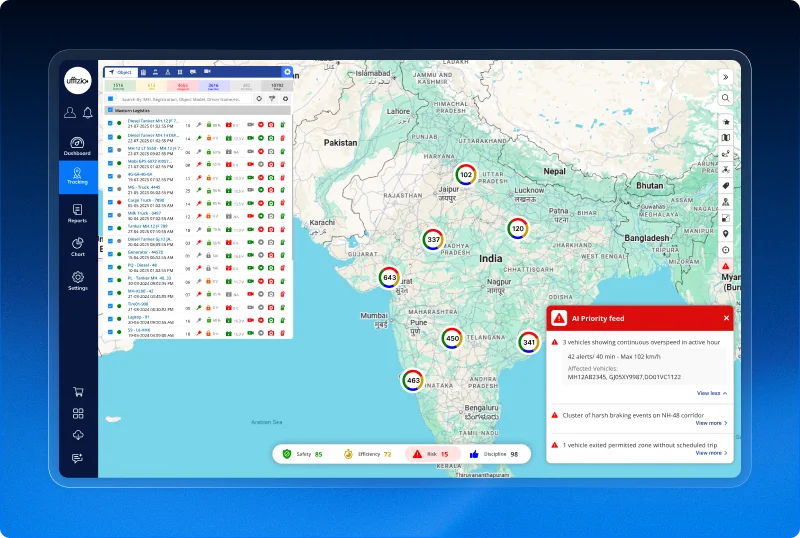Open the 643 vehicle cluster in Gujarat

[x=389, y=278]
